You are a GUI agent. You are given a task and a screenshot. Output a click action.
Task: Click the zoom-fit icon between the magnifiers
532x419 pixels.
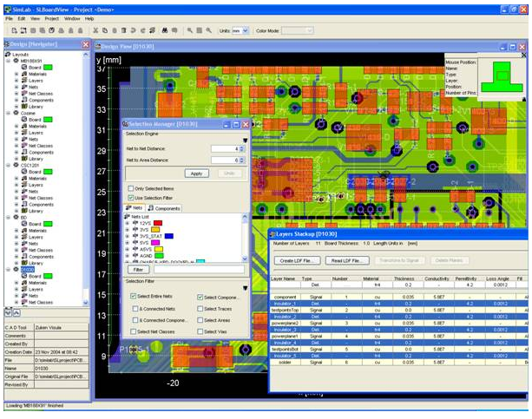pyautogui.click(x=200, y=30)
